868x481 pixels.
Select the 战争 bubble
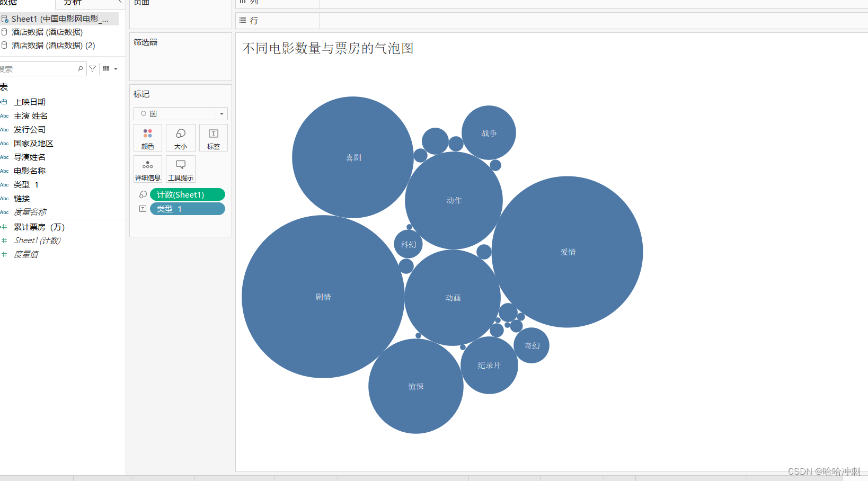coord(489,133)
